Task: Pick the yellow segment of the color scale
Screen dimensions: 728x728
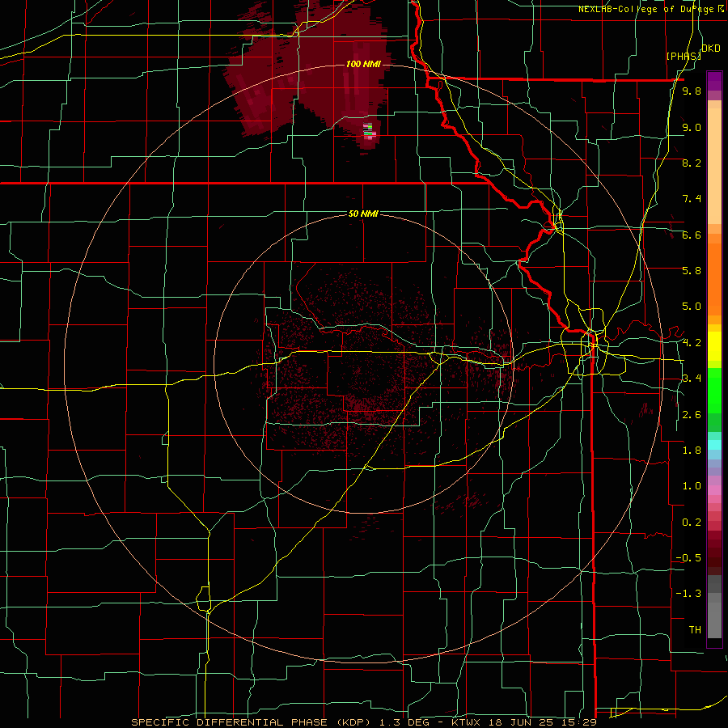Action: coord(714,346)
